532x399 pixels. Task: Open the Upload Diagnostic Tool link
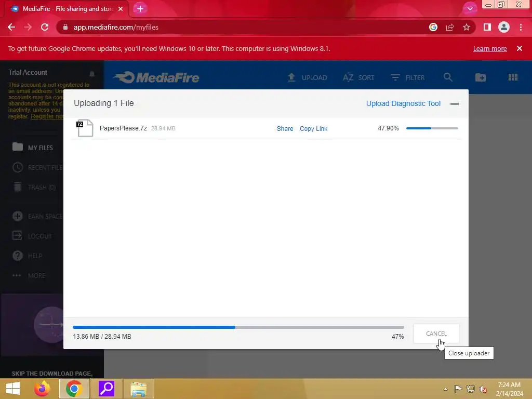[403, 103]
